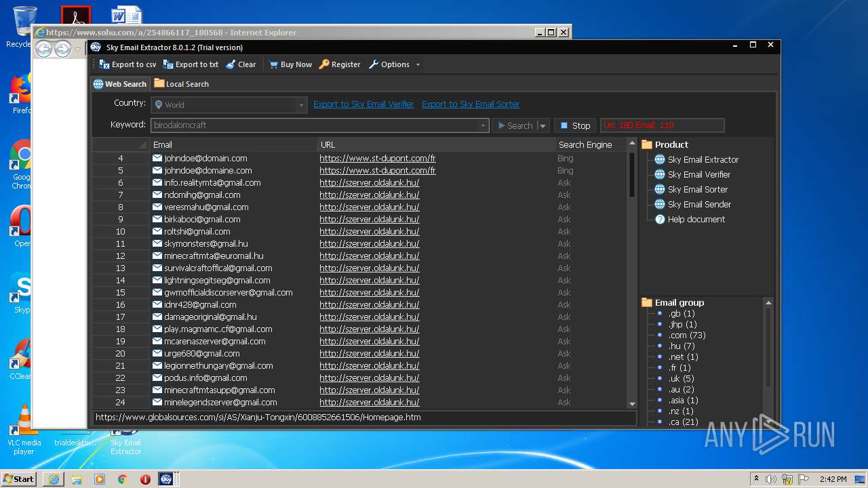Click the Register key button
Viewport: 868px width, 488px height.
click(340, 64)
